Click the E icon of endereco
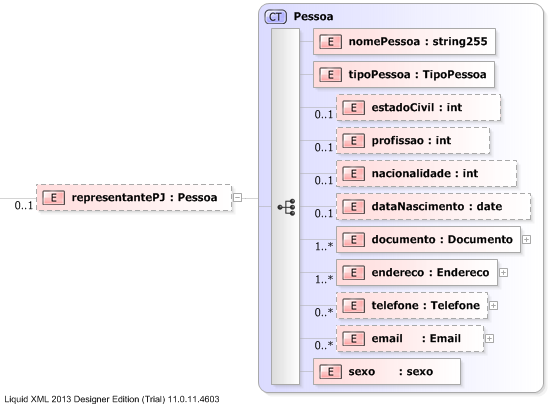This screenshot has height=404, width=557. 353,273
